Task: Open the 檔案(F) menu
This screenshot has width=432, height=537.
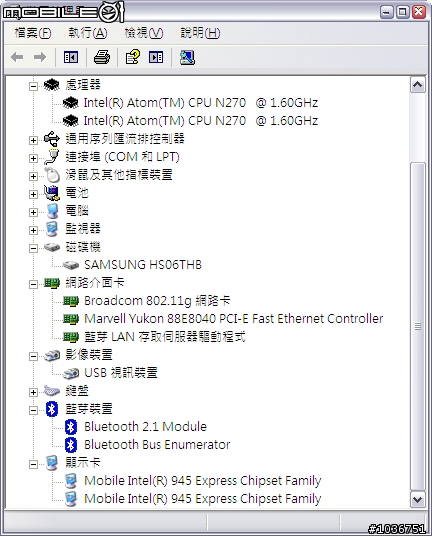Action: (x=33, y=33)
